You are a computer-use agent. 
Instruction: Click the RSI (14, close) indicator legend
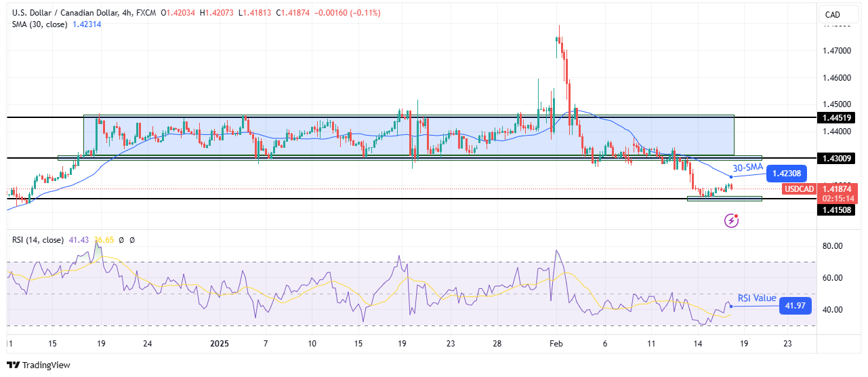38,240
